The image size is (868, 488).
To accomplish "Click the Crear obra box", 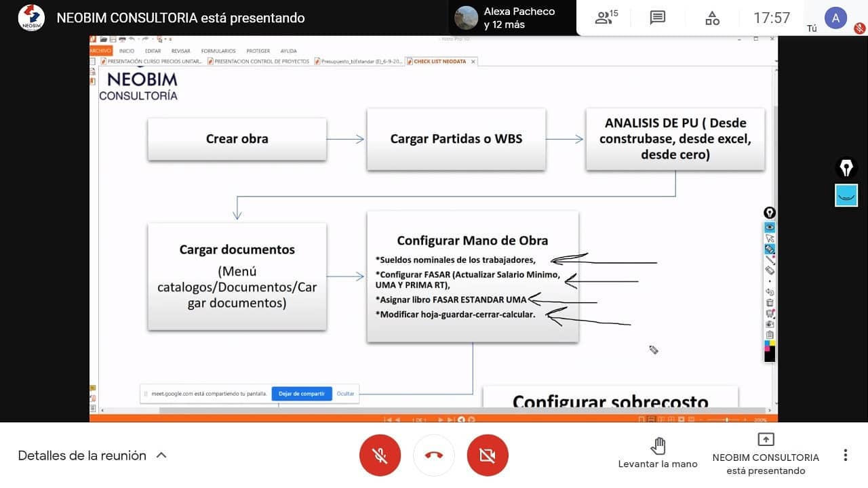I will (x=237, y=139).
